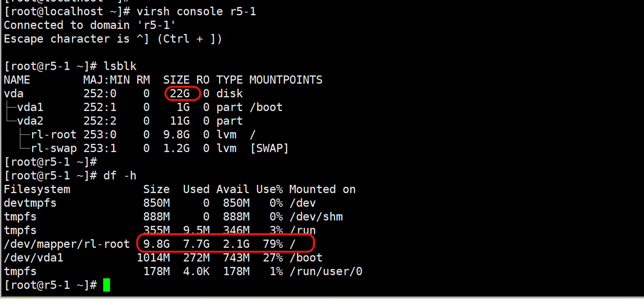Click the 'lsblk' command on the prompt
This screenshot has height=299, width=644.
(x=120, y=66)
